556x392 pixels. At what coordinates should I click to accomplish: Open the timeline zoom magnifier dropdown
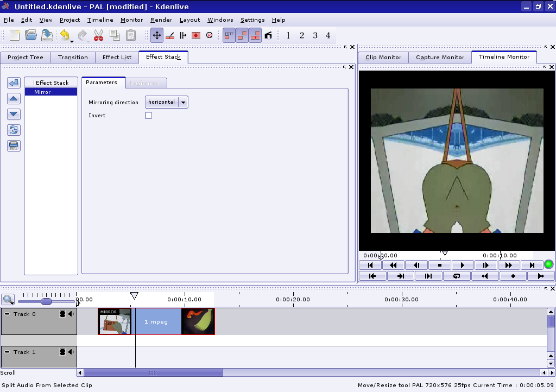(8, 299)
